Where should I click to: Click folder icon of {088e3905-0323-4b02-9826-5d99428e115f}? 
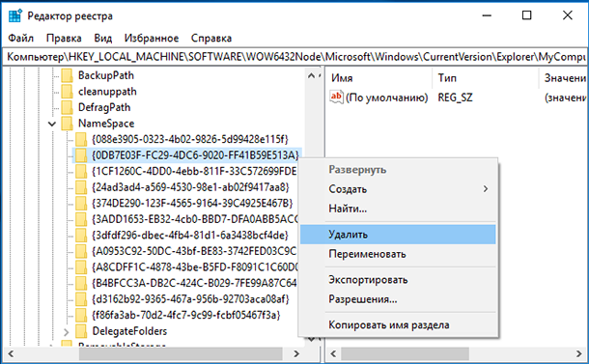(81, 139)
